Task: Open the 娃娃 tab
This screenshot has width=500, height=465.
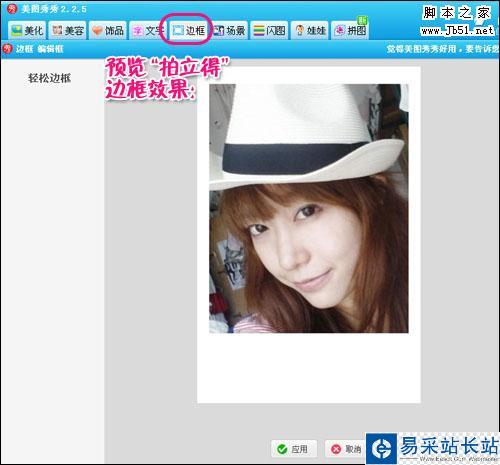Action: pos(310,31)
